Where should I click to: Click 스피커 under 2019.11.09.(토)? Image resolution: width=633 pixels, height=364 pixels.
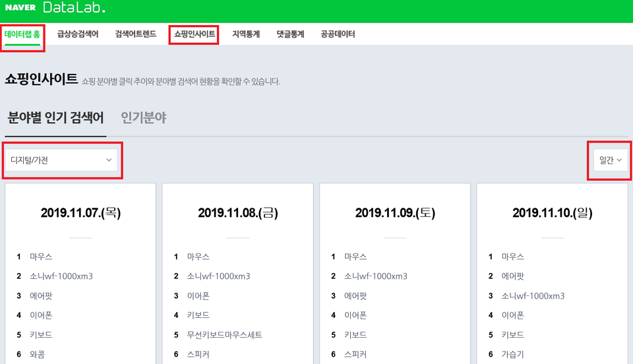point(355,354)
